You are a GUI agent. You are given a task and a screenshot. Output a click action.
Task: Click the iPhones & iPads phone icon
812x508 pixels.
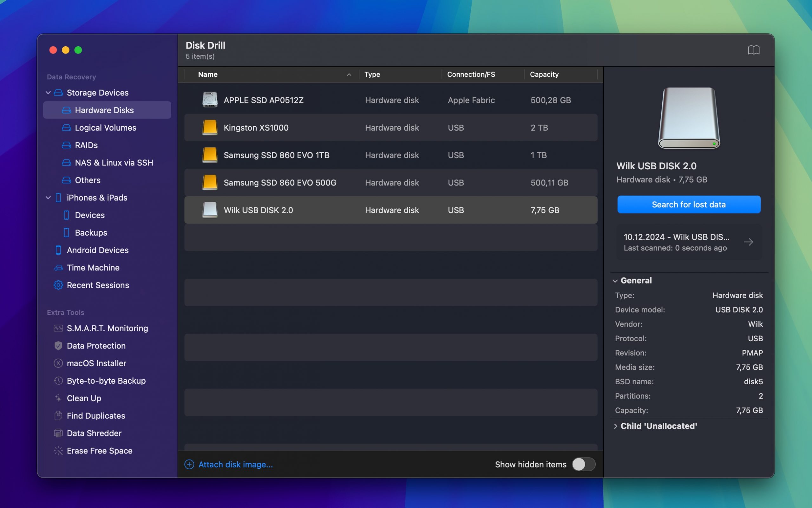click(x=58, y=198)
